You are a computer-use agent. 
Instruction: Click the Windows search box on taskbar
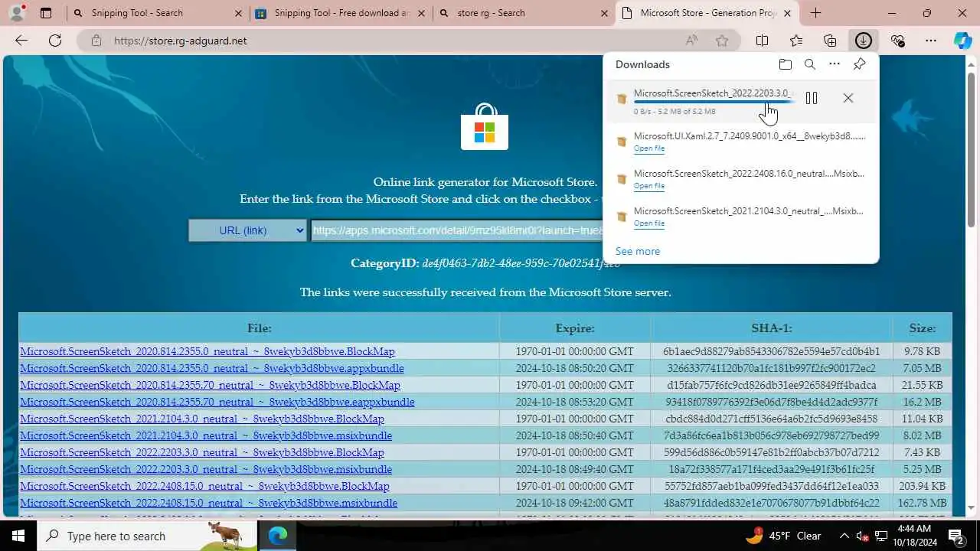[x=147, y=536]
